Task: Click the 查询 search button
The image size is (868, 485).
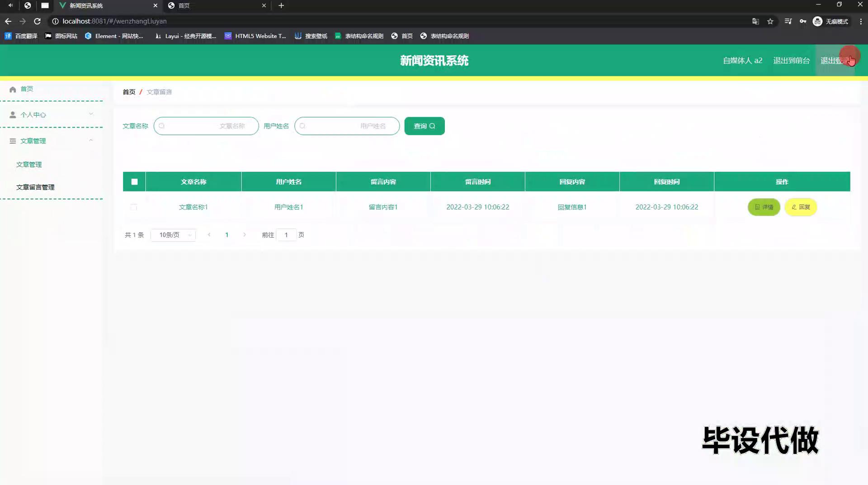Action: coord(424,126)
